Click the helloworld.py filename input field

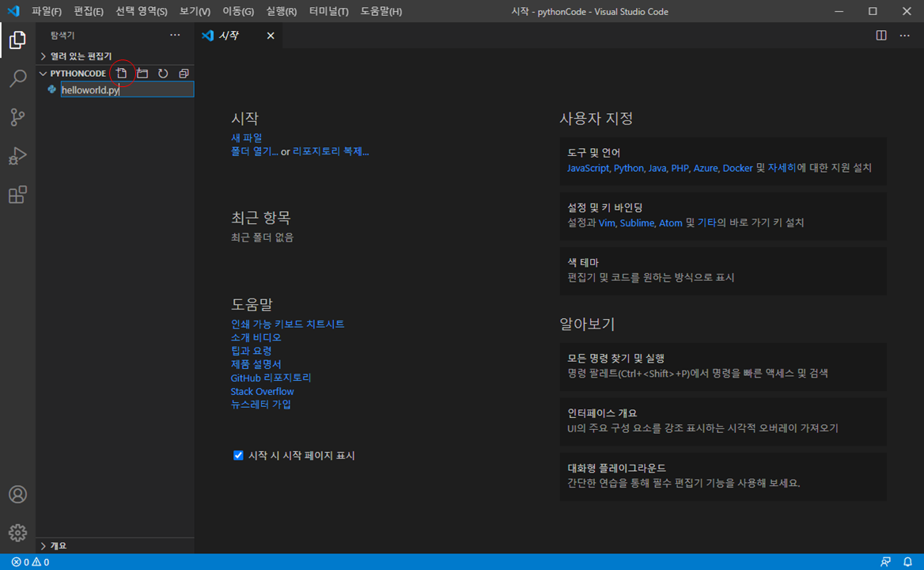[x=127, y=89]
